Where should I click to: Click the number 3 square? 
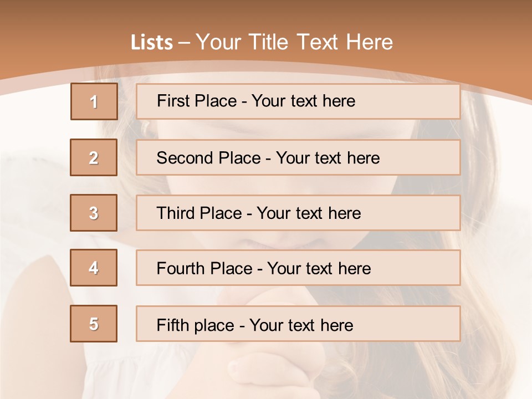pyautogui.click(x=94, y=213)
